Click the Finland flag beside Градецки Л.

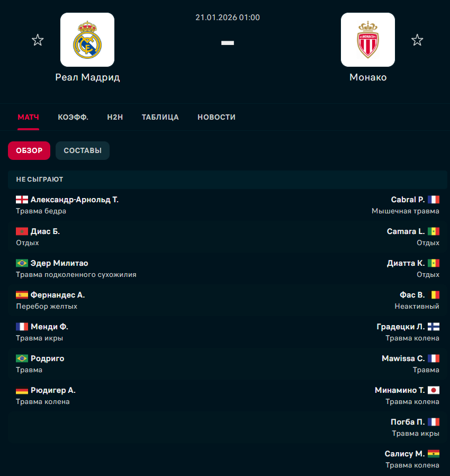coord(434,327)
